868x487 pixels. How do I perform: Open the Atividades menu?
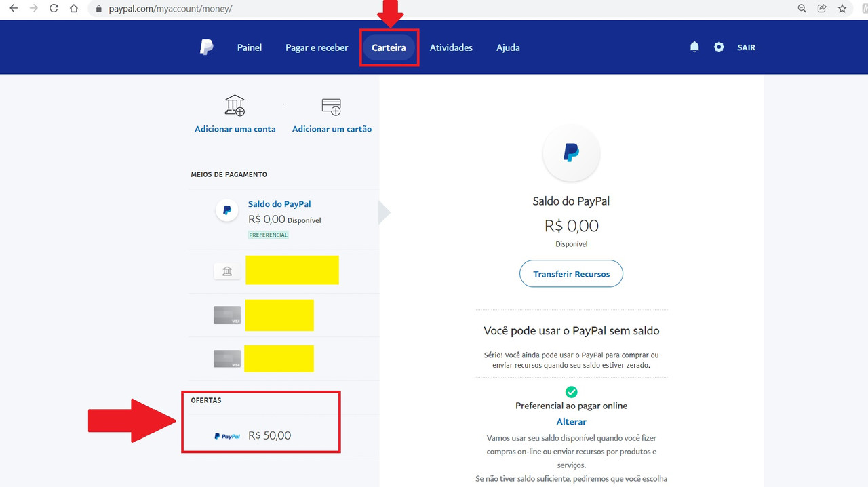point(451,47)
